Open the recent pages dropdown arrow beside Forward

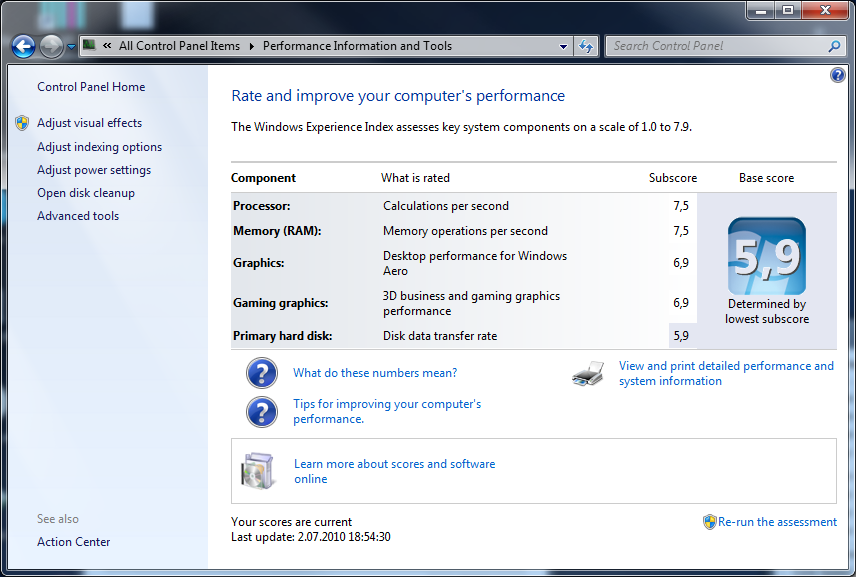pyautogui.click(x=71, y=47)
